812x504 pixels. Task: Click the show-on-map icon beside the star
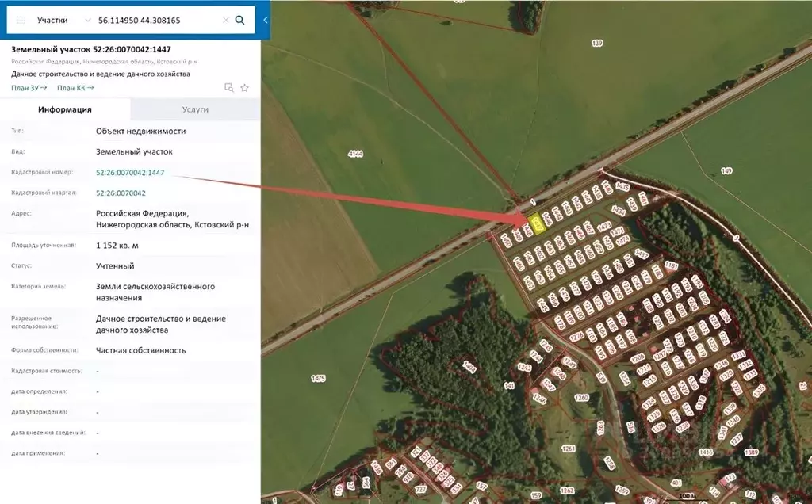pos(229,87)
